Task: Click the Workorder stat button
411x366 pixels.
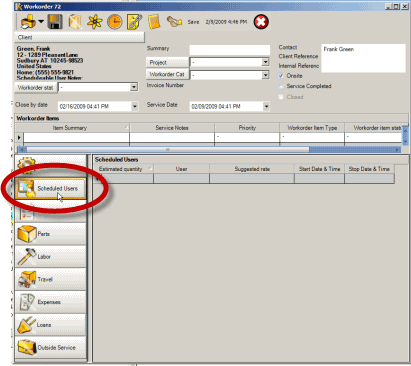Action: click(36, 88)
